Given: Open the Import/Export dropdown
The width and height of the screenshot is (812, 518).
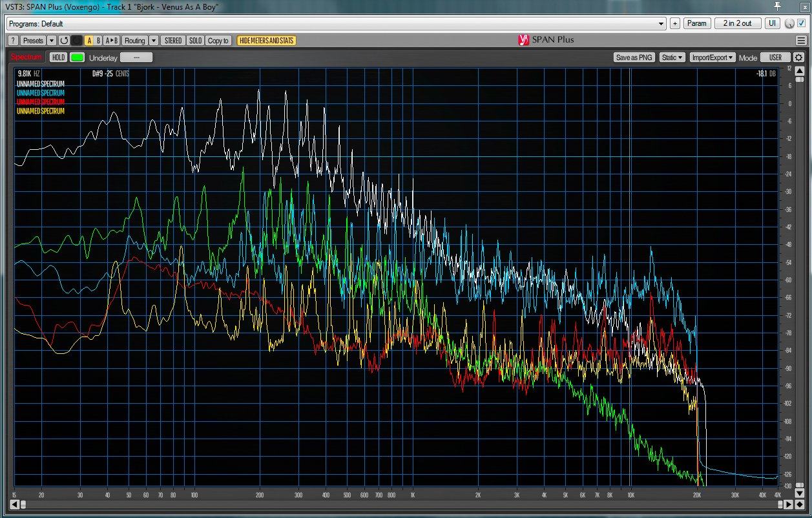Looking at the screenshot, I should pos(713,57).
